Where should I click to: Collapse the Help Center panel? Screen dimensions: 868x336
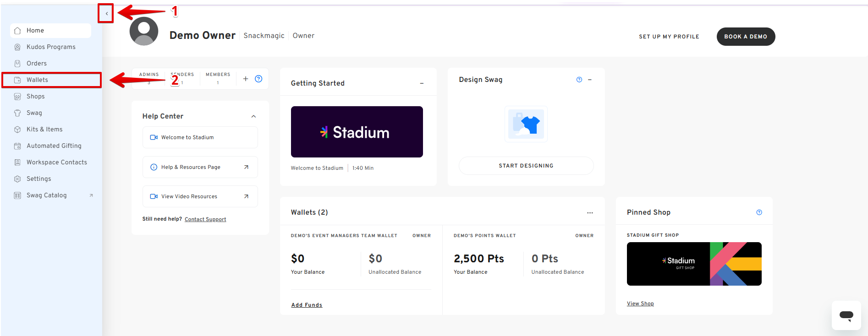[253, 116]
